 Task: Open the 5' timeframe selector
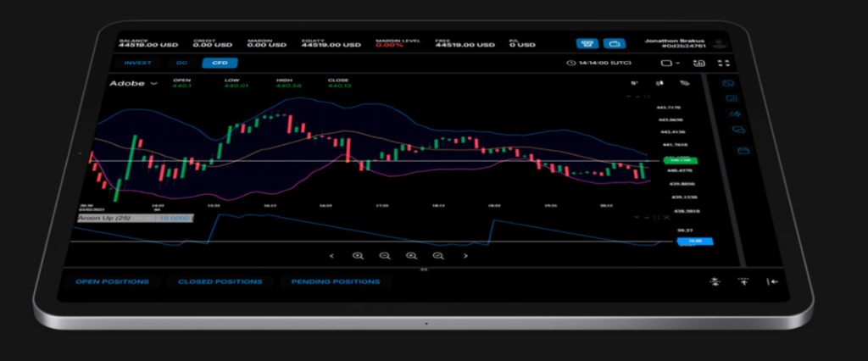(634, 84)
